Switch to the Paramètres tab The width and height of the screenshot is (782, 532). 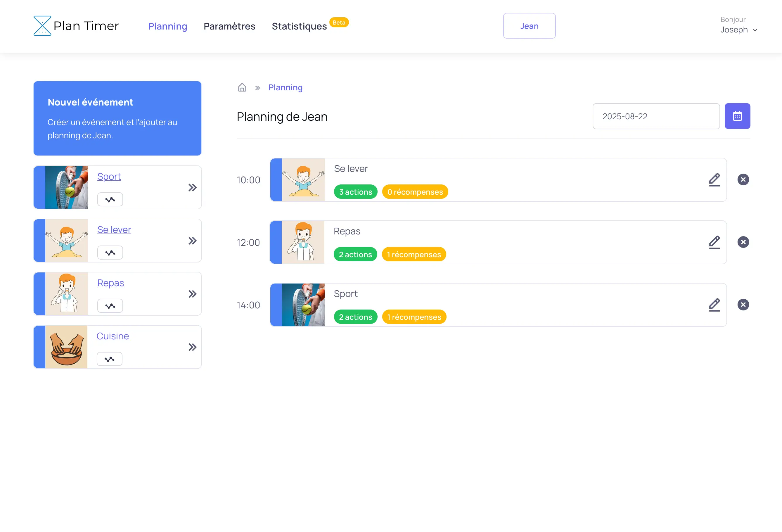coord(229,26)
